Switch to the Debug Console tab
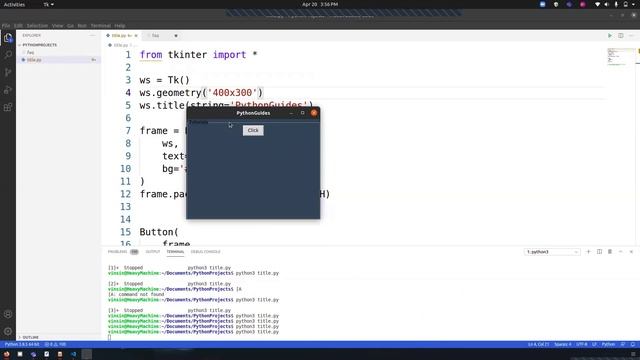Screen dimensions: 640x360 coord(205,252)
